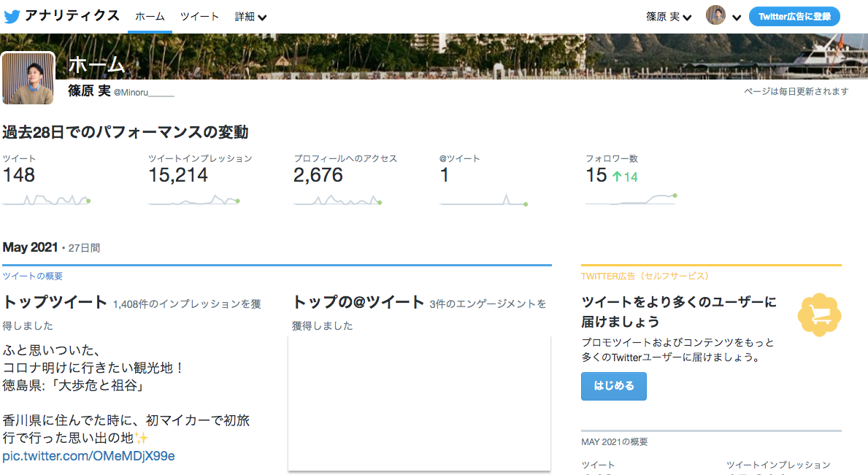868x475 pixels.
Task: Click the はじめる button
Action: (613, 386)
